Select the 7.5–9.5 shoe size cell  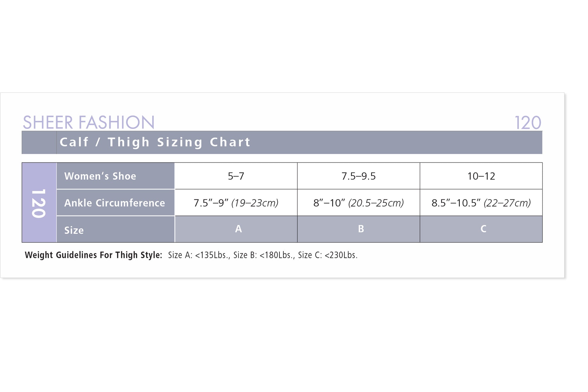(358, 176)
